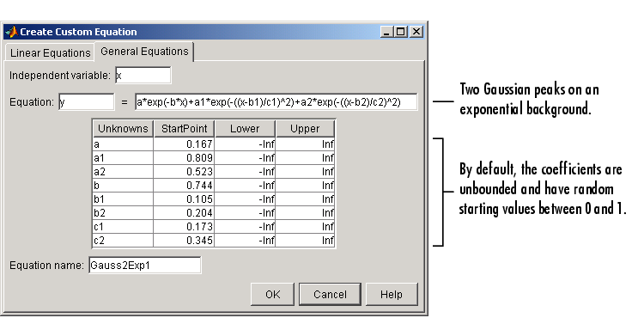Click the Equation name field Gauss2Exp1
The height and width of the screenshot is (324, 644).
coord(144,266)
